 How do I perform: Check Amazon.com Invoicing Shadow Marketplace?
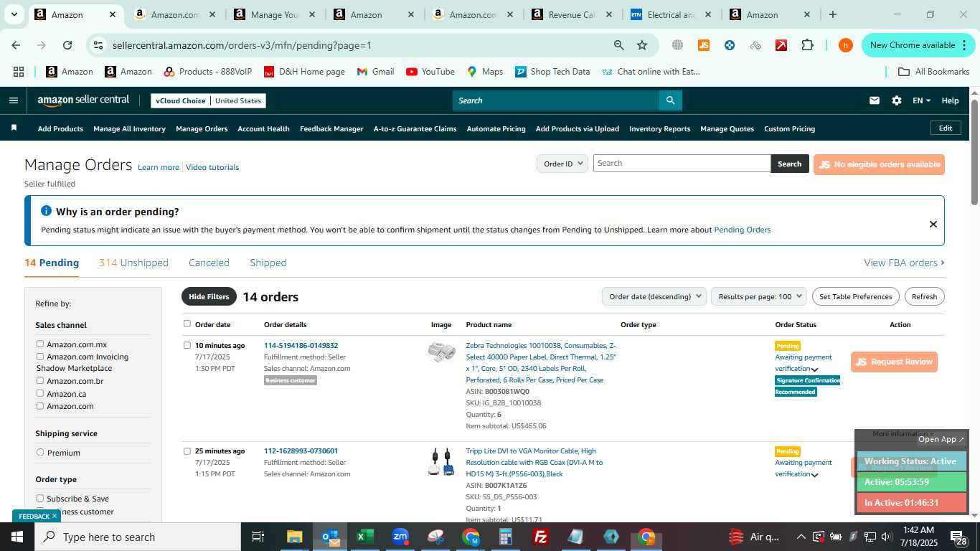pos(40,356)
